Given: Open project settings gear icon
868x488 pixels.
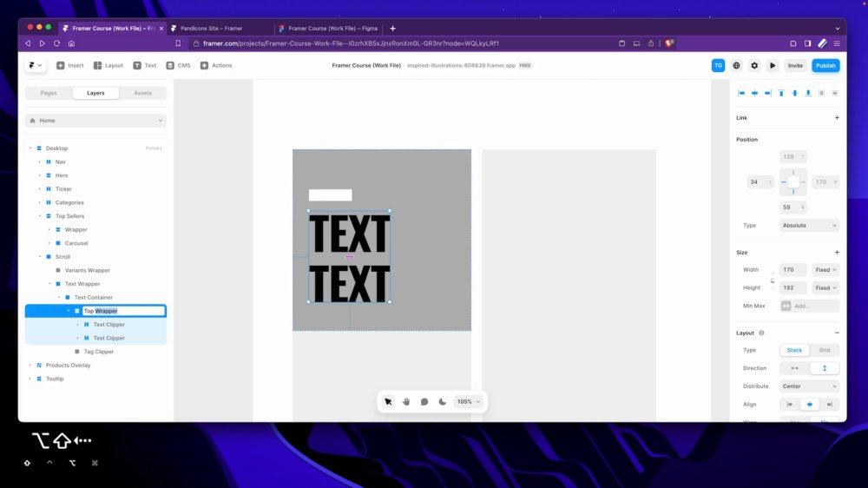Looking at the screenshot, I should point(754,65).
